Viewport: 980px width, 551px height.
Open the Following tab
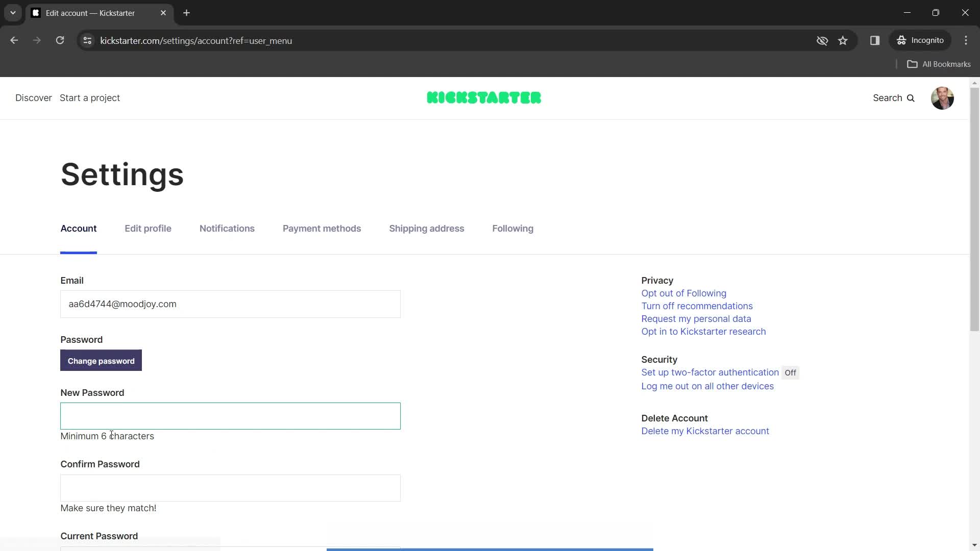pyautogui.click(x=513, y=228)
